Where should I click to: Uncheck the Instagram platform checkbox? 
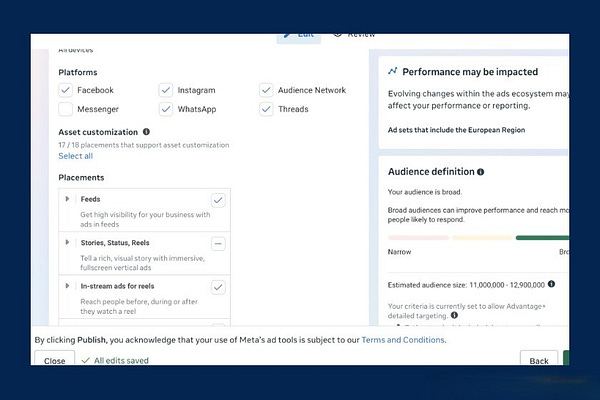tap(166, 90)
